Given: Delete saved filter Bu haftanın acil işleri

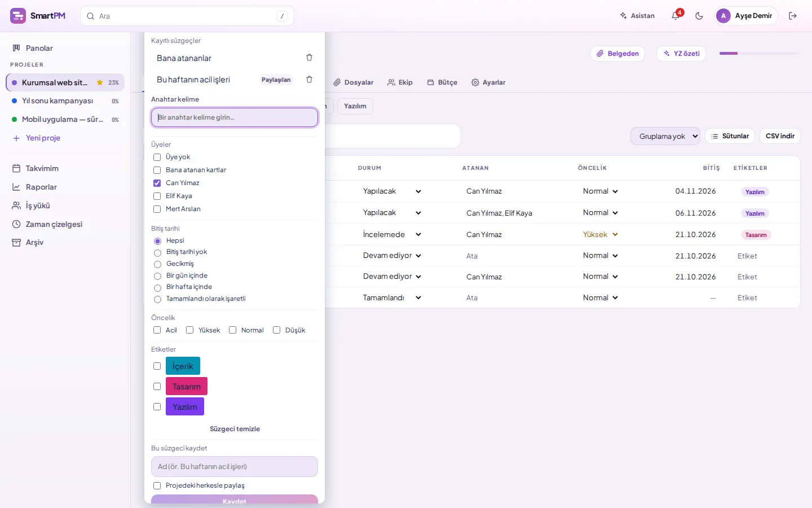Looking at the screenshot, I should [309, 80].
